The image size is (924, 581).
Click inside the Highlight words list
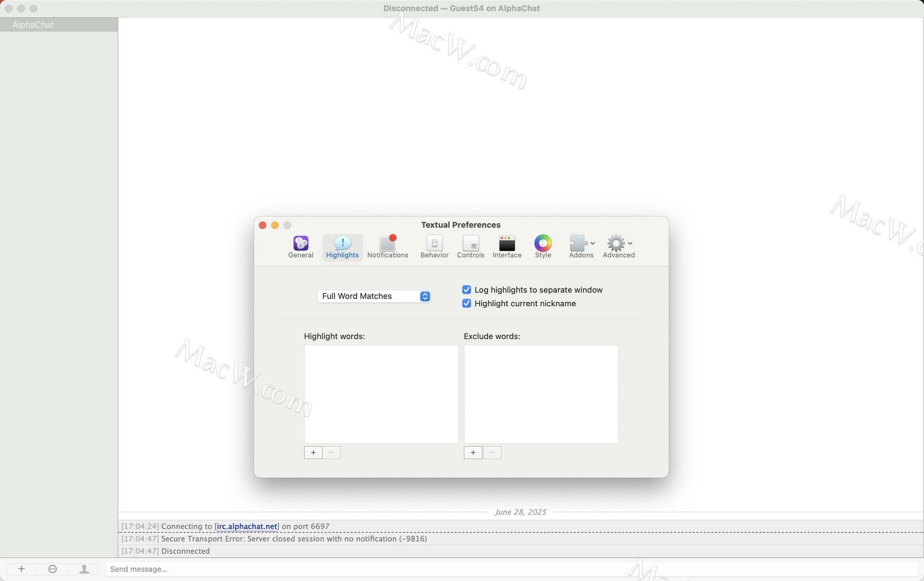pyautogui.click(x=381, y=394)
